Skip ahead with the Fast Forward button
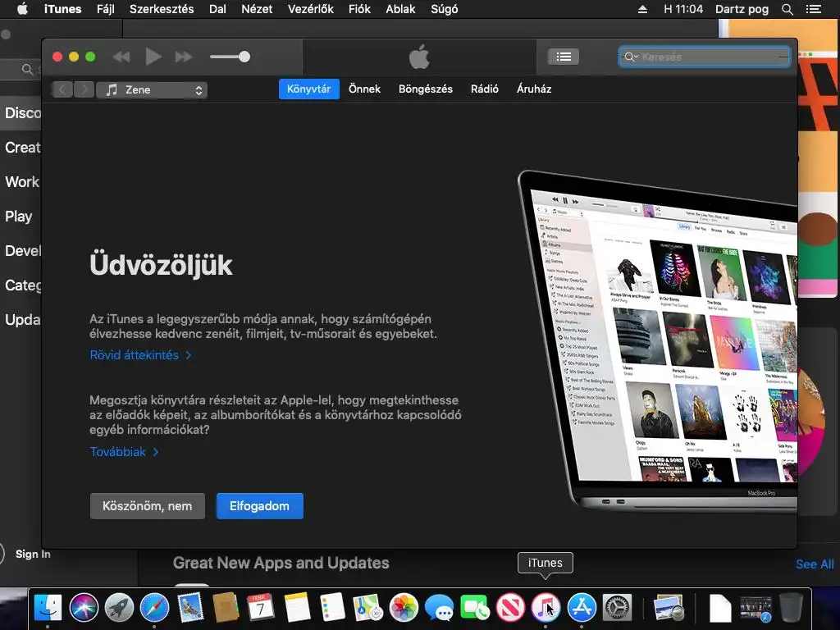Viewport: 840px width, 630px height. [184, 57]
